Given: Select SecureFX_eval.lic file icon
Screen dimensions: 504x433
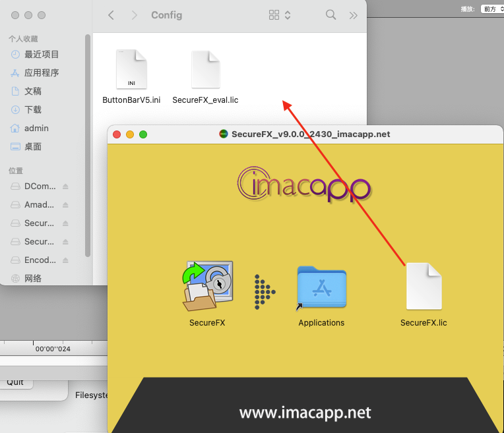Looking at the screenshot, I should pyautogui.click(x=206, y=69).
